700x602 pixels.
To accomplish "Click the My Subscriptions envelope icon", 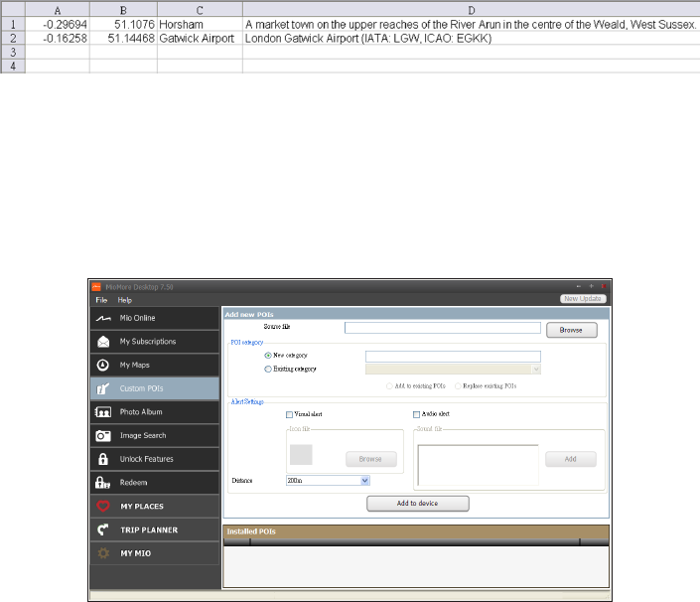I will pos(103,342).
